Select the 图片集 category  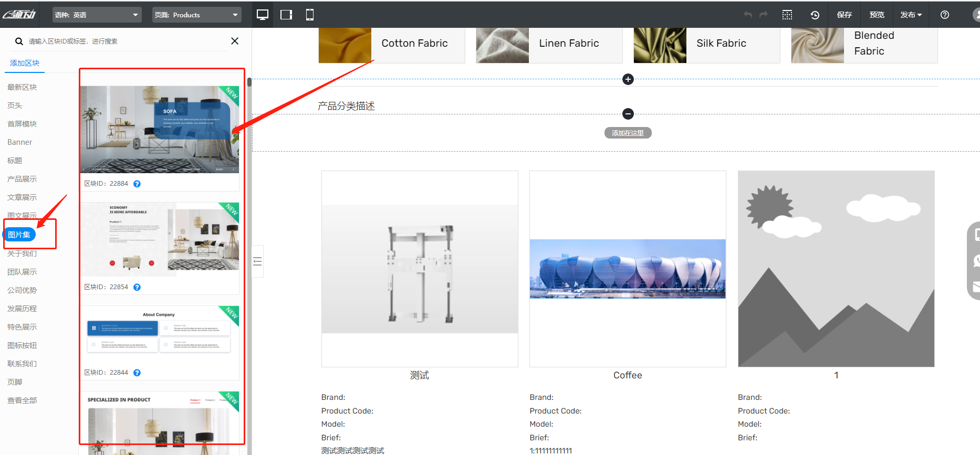pyautogui.click(x=19, y=235)
